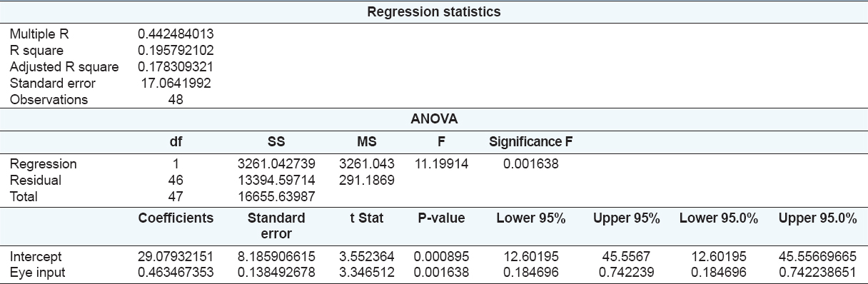Screen dimensions: 868x284
Task: Select the Total SS value 16655.63987
Action: [x=276, y=197]
